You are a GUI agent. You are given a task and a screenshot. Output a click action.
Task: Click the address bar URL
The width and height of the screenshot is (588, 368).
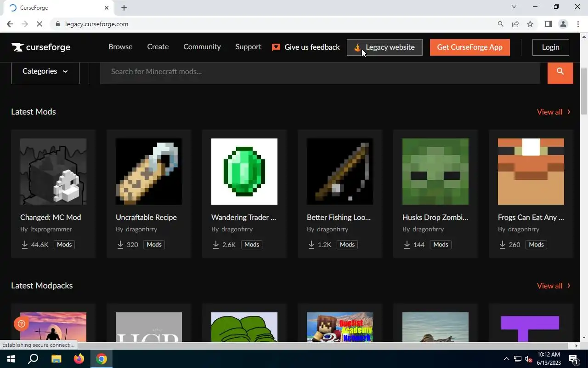pos(96,24)
